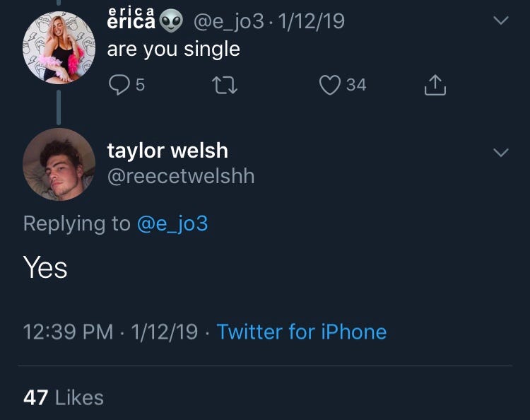Select the taylor welsh display name

pyautogui.click(x=167, y=150)
